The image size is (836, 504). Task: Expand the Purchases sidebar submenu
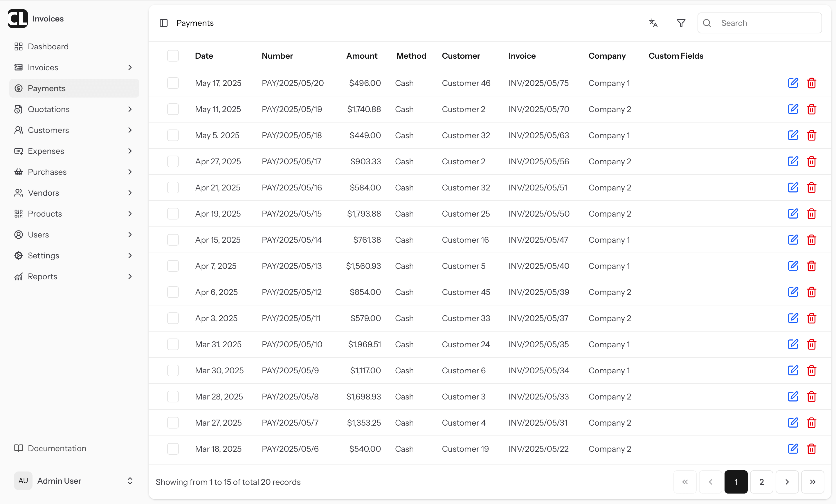(x=130, y=172)
